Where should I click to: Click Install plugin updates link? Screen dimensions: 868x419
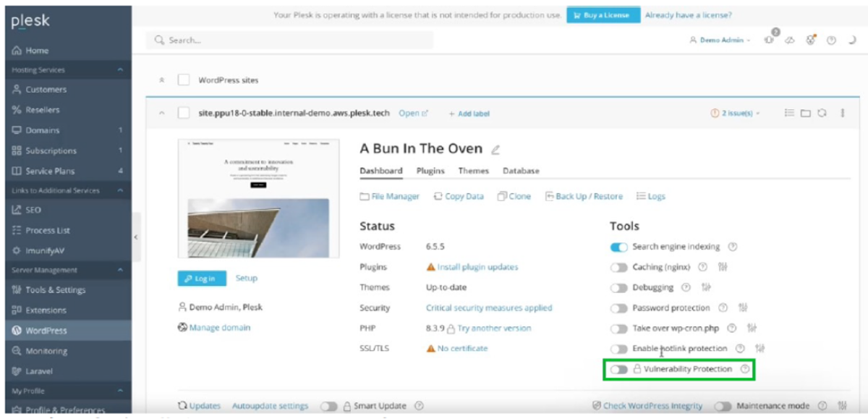point(477,267)
